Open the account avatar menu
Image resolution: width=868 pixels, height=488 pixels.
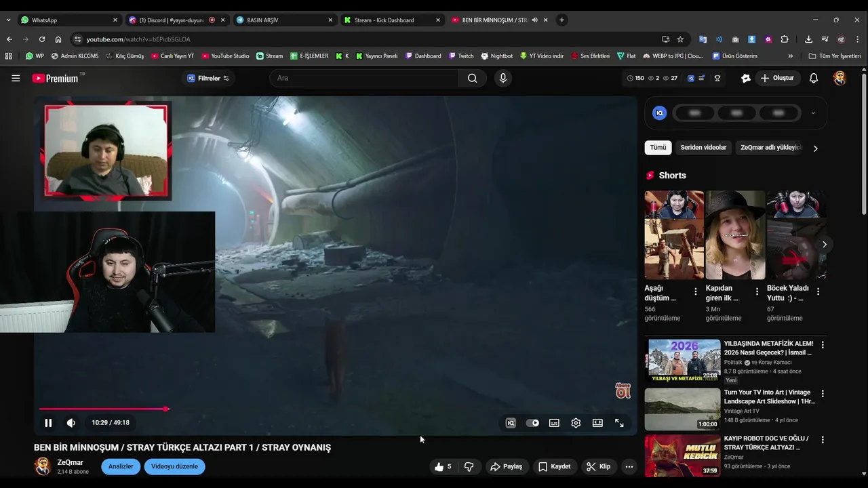point(840,78)
